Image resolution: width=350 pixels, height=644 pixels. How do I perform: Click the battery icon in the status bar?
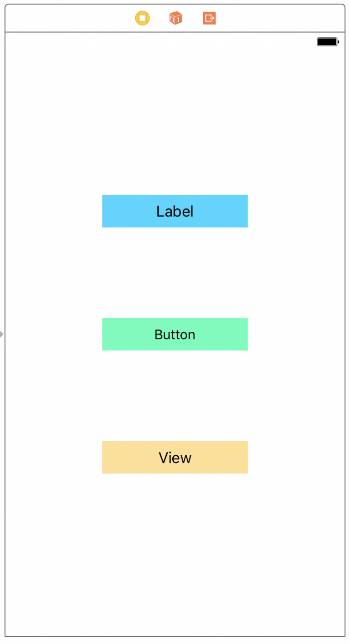[326, 41]
